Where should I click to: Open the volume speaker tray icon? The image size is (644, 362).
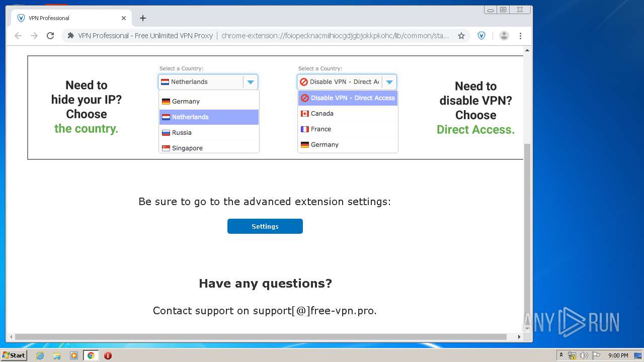point(584,355)
